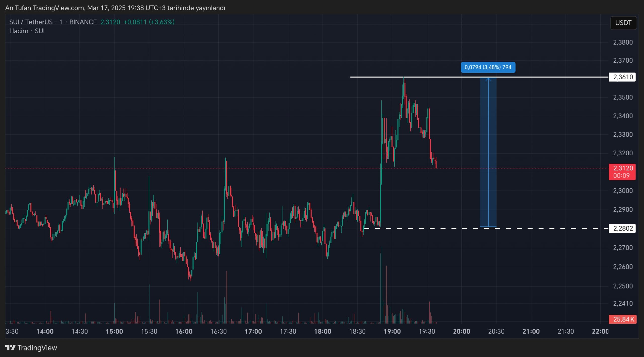Click the 15:00 time axis label
644x357 pixels.
[x=114, y=331]
